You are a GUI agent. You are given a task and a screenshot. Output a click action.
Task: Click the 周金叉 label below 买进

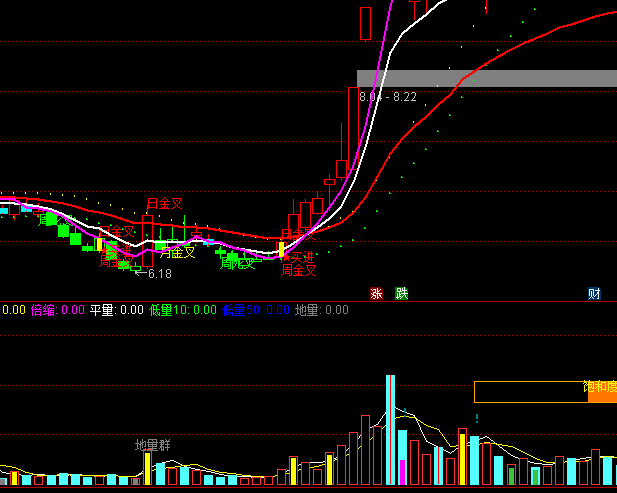(298, 270)
